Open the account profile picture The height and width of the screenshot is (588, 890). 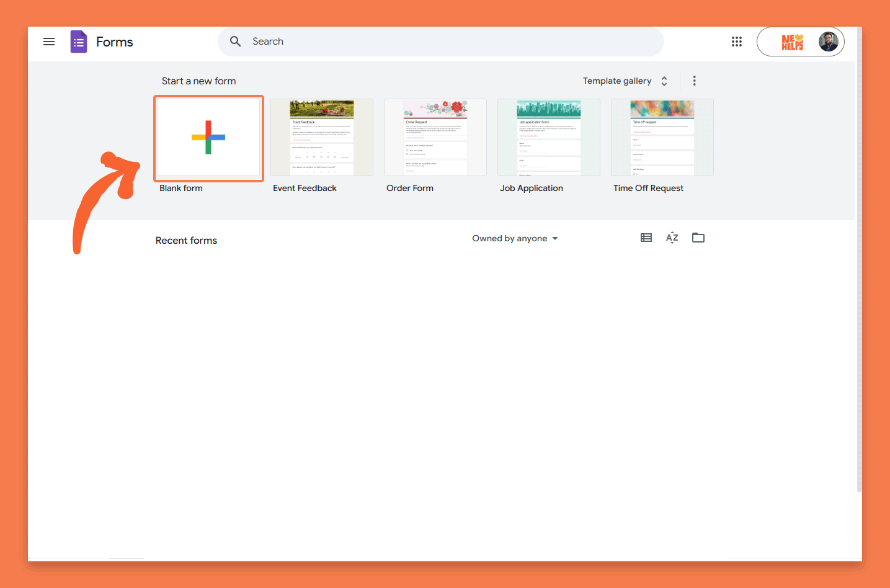pyautogui.click(x=828, y=42)
